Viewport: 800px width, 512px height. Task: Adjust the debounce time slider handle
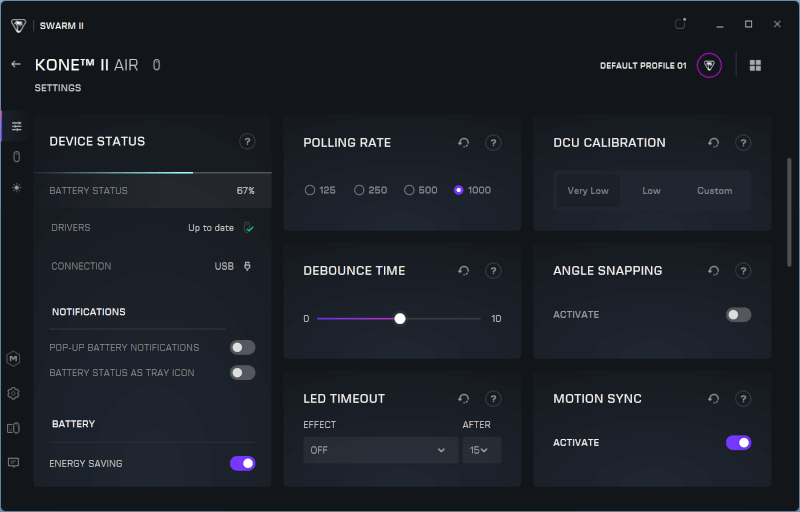(400, 319)
